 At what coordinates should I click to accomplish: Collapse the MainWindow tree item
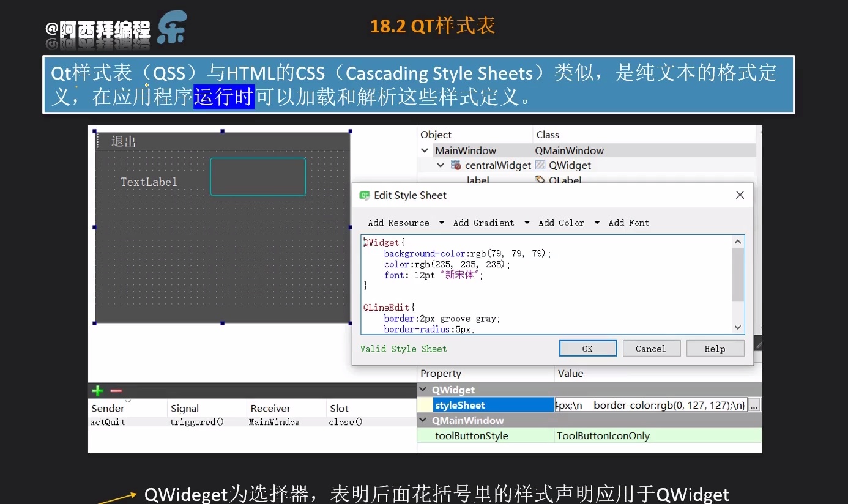click(x=425, y=150)
